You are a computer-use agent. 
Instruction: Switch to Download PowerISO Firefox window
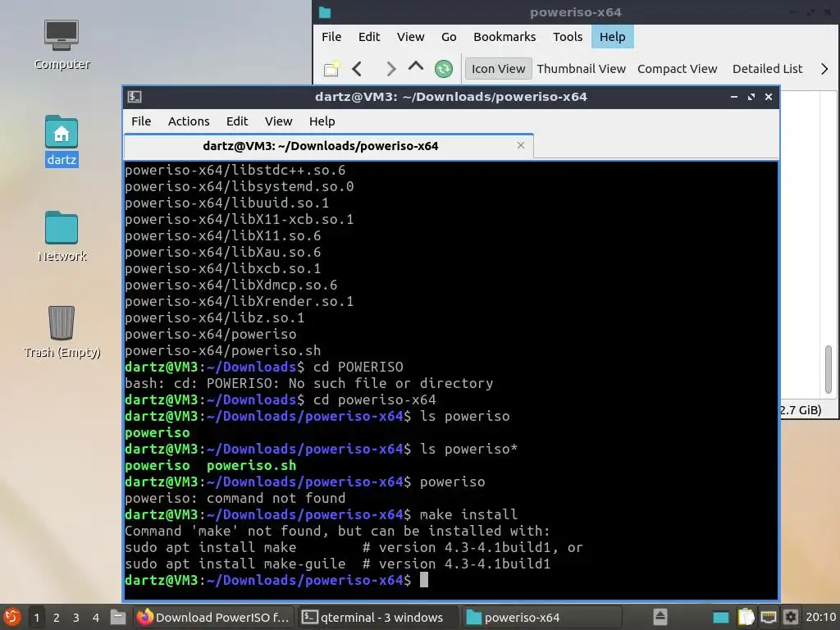coord(213,617)
